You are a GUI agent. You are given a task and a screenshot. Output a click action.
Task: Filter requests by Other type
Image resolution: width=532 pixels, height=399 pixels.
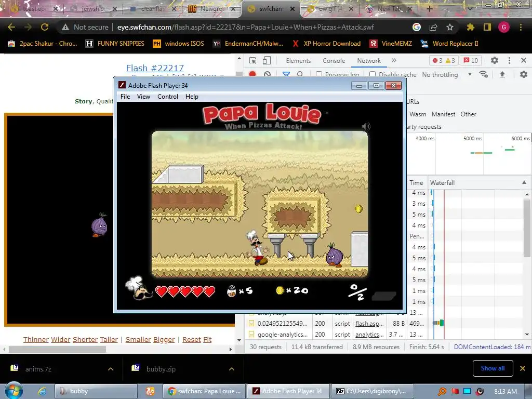pyautogui.click(x=468, y=114)
